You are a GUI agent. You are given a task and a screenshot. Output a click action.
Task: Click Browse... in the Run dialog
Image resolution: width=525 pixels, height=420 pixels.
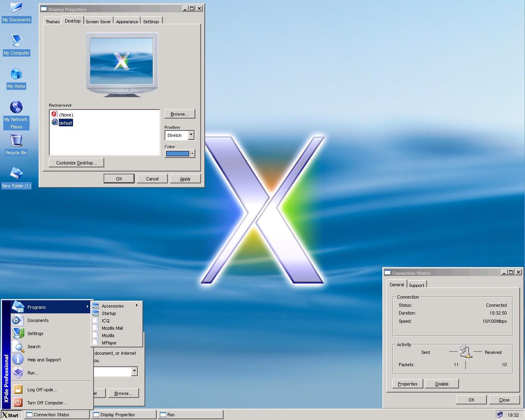coord(123,393)
